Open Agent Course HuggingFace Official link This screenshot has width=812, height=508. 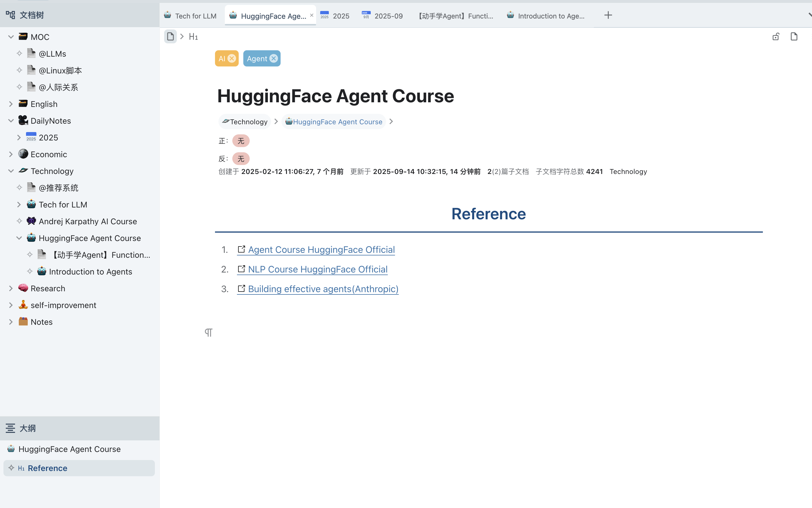(x=321, y=250)
